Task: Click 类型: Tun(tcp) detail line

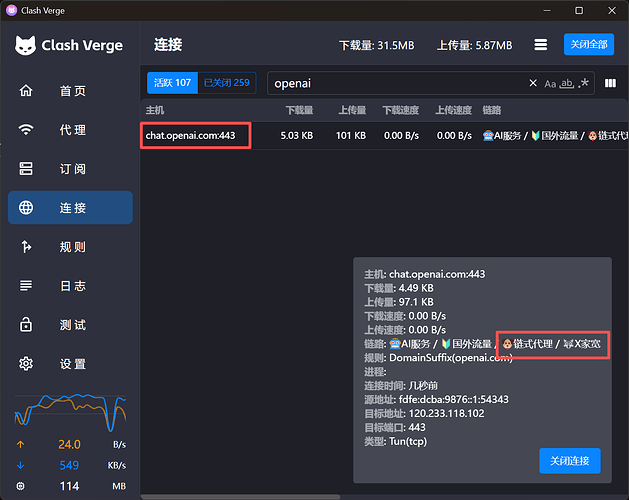Action: tap(395, 441)
